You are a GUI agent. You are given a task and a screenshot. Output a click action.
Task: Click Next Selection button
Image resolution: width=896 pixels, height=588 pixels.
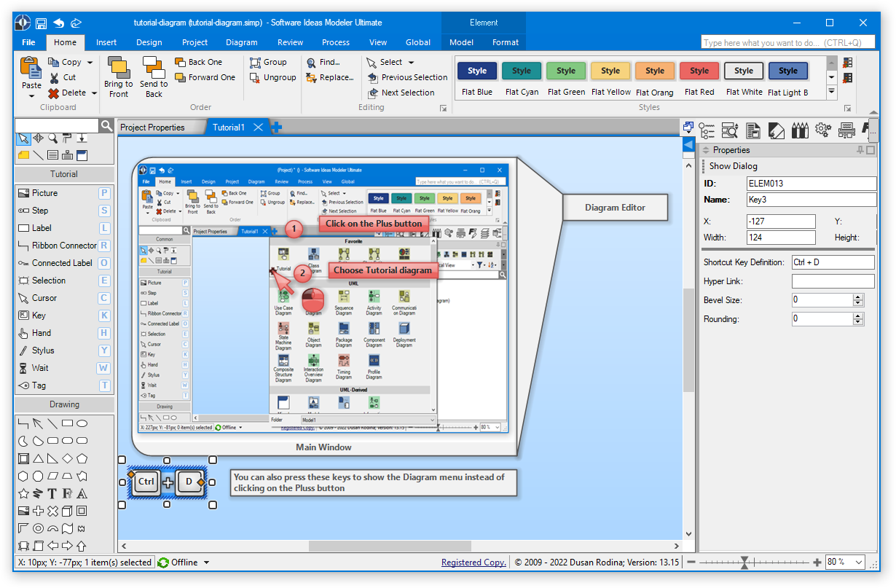401,93
